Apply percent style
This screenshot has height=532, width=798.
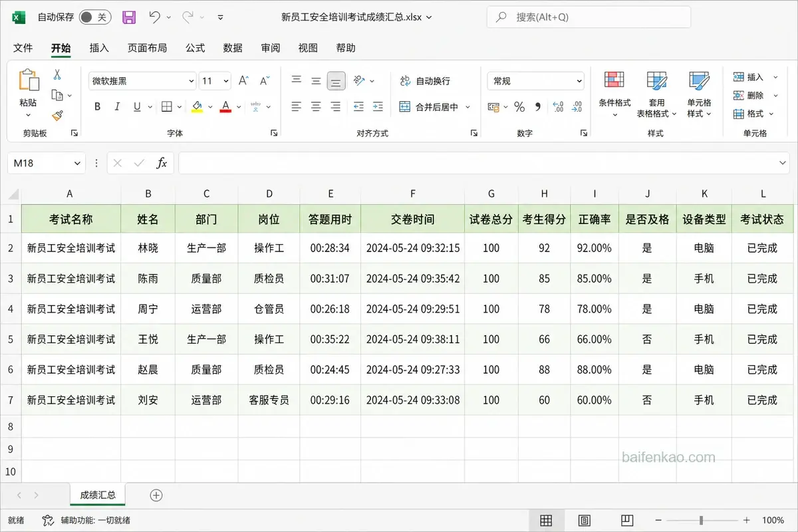pos(519,107)
